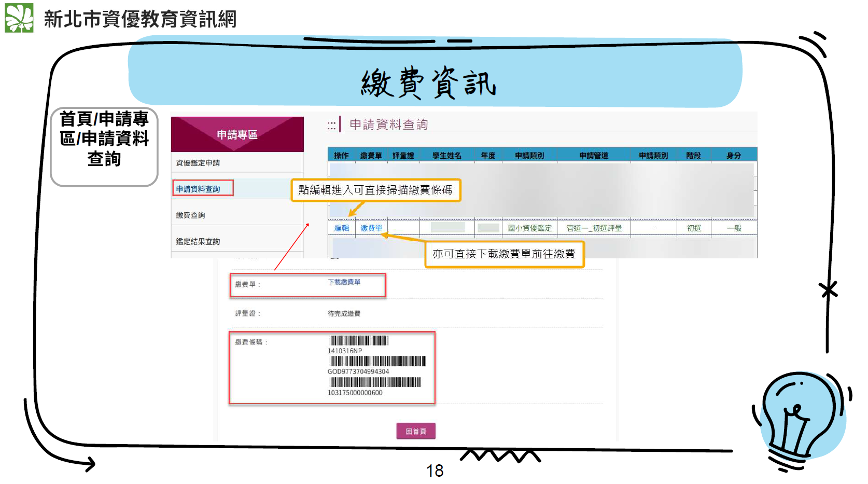The height and width of the screenshot is (484, 868).
Task: Click the light bulb illustration
Action: tap(800, 418)
